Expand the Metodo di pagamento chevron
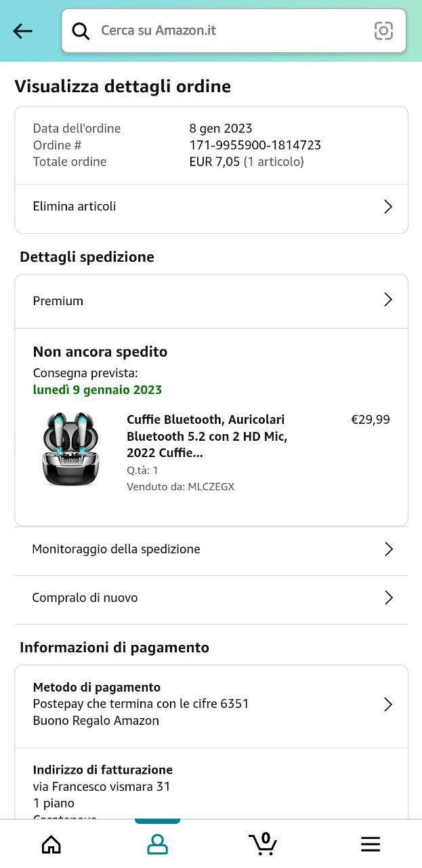 pyautogui.click(x=388, y=705)
